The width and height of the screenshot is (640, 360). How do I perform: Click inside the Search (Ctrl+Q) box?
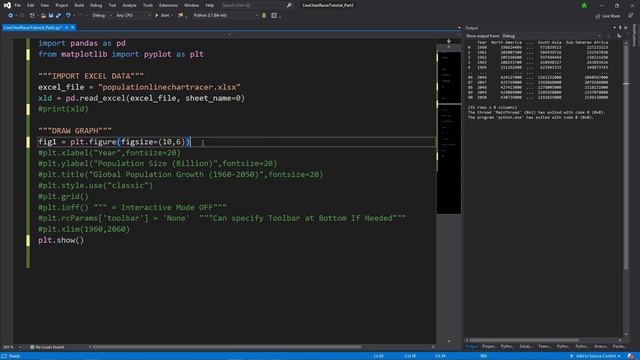click(252, 5)
